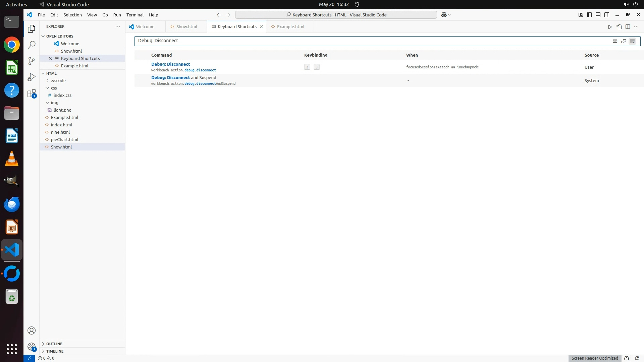Toggle Secondary Side Bar visibility
This screenshot has height=362, width=644.
click(607, 15)
